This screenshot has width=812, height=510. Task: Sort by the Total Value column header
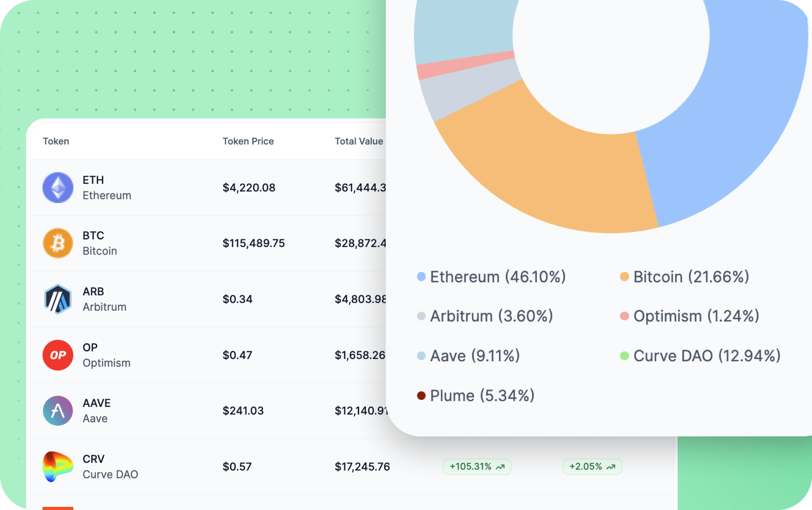pyautogui.click(x=359, y=141)
